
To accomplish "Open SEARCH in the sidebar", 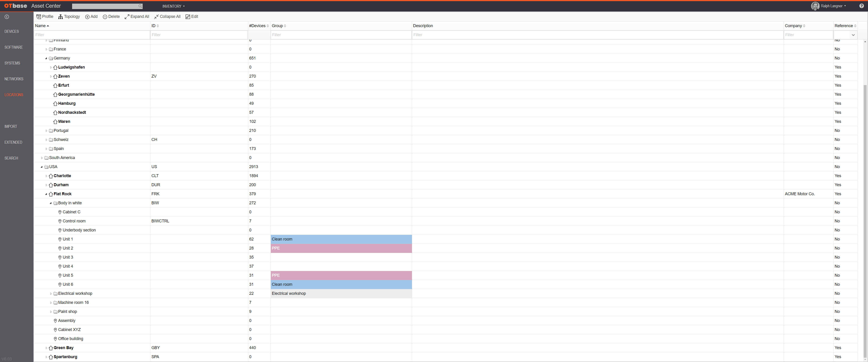I will click(x=11, y=158).
